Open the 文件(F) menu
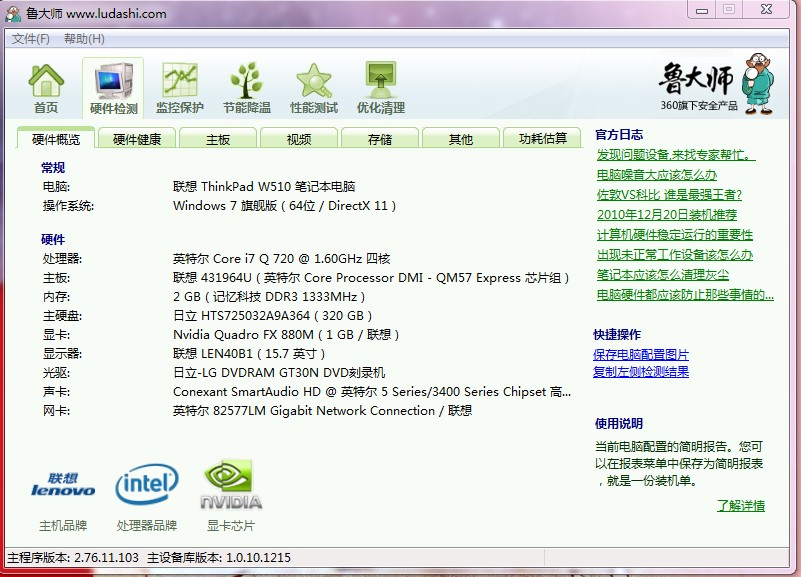 tap(31, 39)
